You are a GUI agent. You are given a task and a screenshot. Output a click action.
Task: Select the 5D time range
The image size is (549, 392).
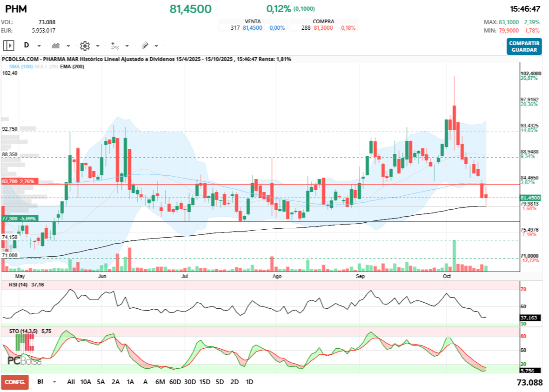click(220, 382)
